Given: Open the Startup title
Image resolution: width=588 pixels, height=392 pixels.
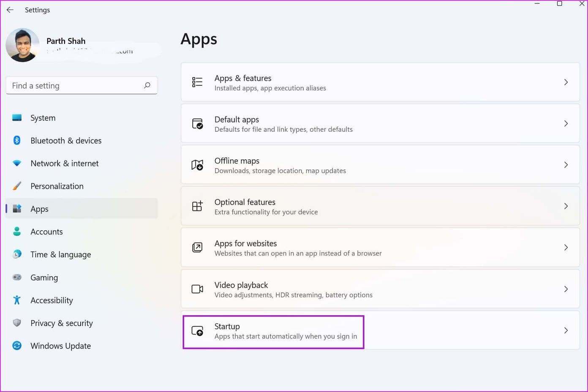Looking at the screenshot, I should [227, 327].
